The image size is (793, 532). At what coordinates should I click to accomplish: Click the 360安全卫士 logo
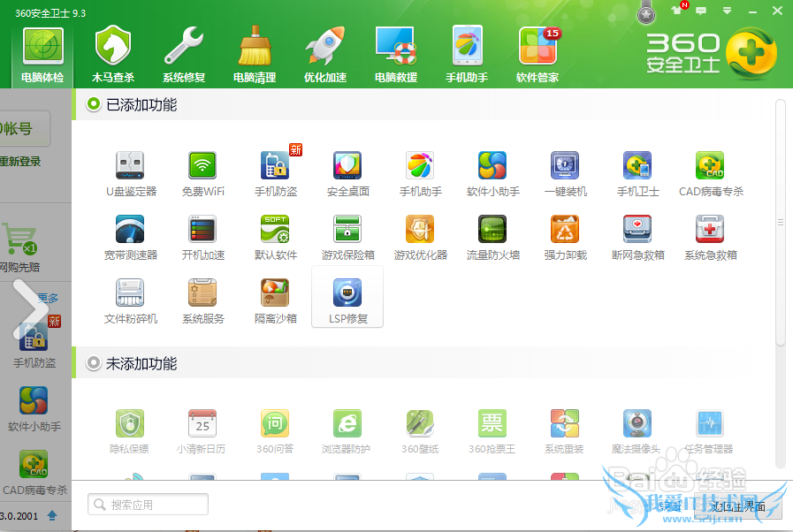pos(711,54)
